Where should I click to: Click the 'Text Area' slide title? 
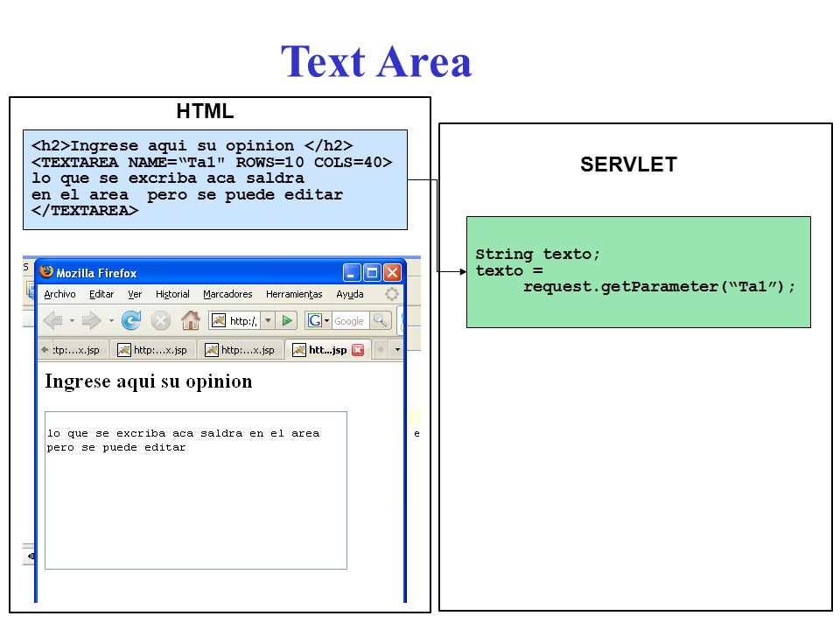[x=376, y=61]
